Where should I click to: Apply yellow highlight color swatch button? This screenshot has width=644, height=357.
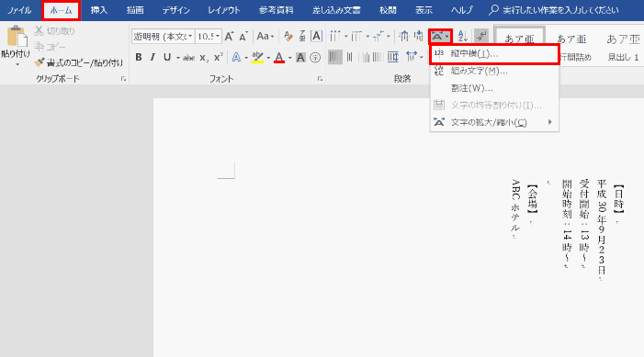coord(257,58)
